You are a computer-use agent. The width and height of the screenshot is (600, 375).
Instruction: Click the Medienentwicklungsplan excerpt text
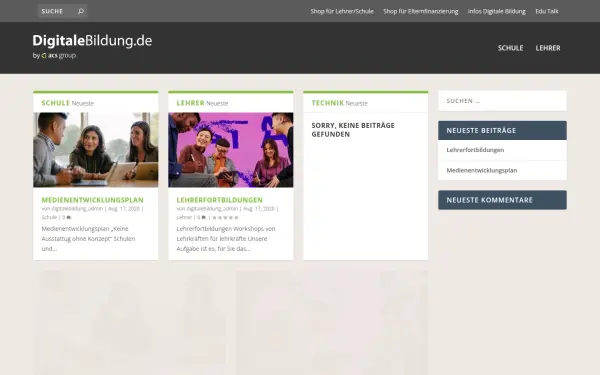coord(88,238)
